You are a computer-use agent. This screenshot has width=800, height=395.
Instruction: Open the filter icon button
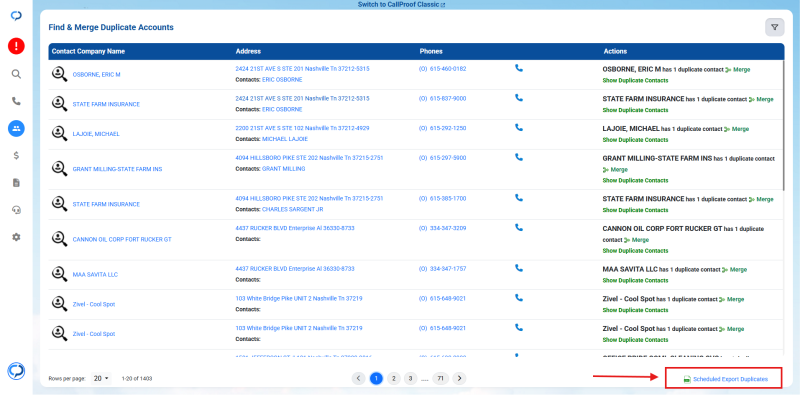coord(774,27)
